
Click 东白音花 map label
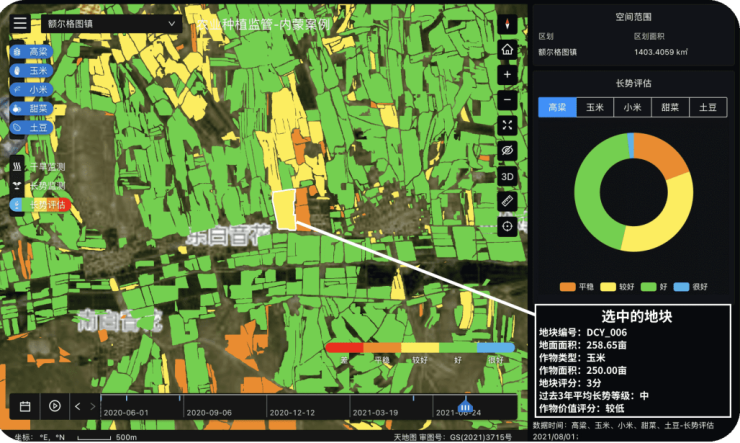pos(229,235)
